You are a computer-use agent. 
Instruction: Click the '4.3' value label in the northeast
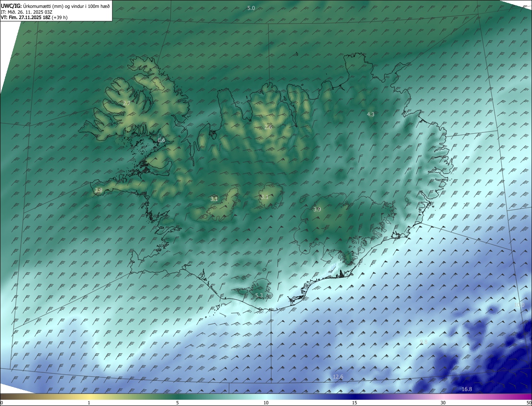coord(371,114)
